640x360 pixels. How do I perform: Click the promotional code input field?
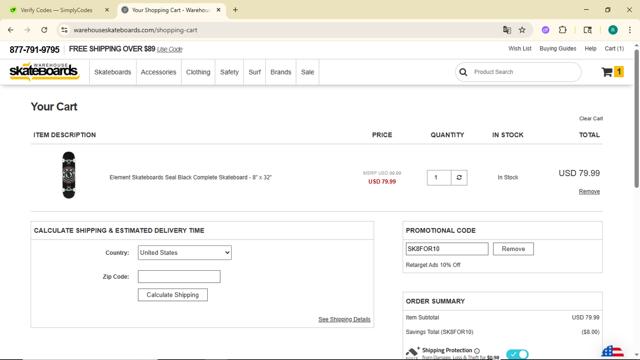(447, 249)
